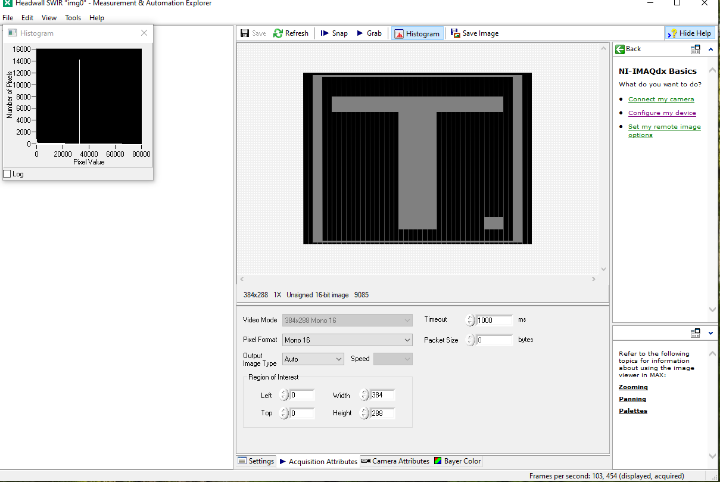720x482 pixels.
Task: Open the Panning help topic
Action: pyautogui.click(x=632, y=399)
